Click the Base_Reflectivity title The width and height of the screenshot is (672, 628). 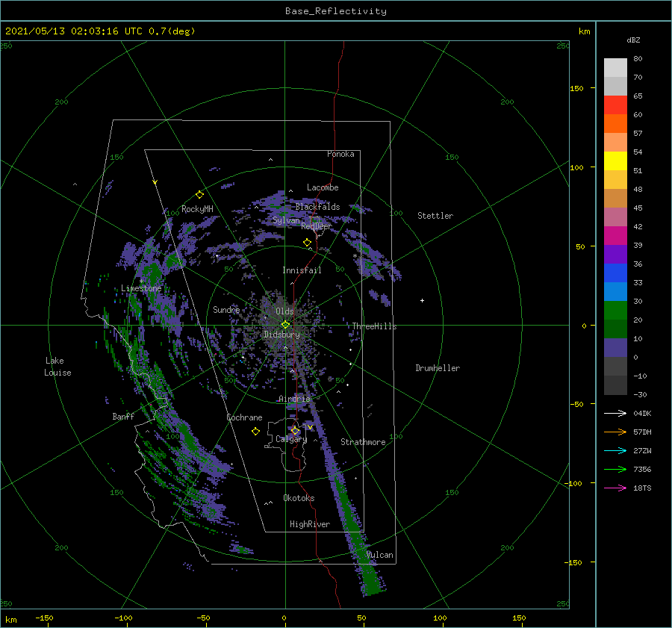[336, 11]
